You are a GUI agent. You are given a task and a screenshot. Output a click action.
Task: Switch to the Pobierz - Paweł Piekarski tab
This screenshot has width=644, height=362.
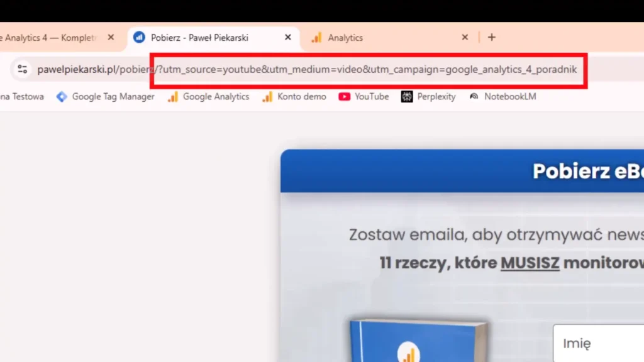point(213,38)
